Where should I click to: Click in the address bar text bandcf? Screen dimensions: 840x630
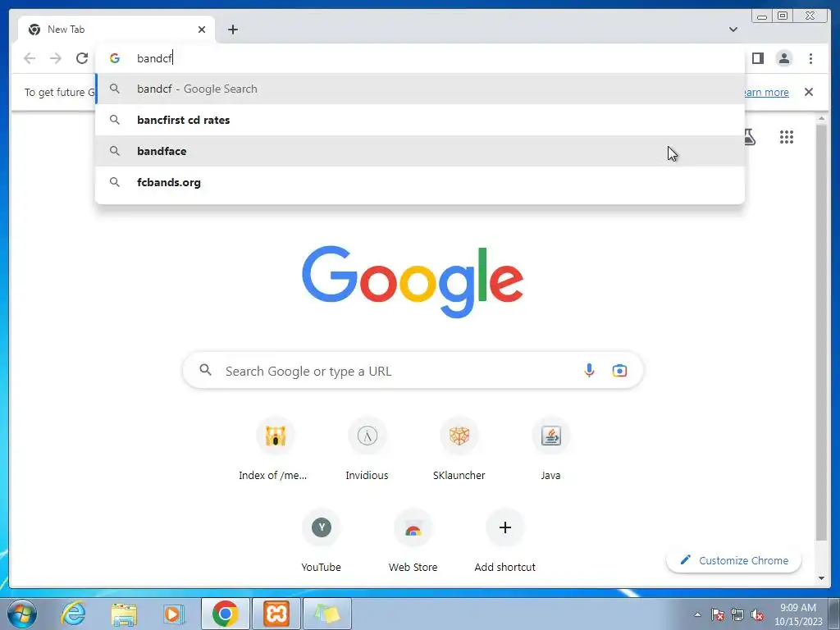point(154,58)
